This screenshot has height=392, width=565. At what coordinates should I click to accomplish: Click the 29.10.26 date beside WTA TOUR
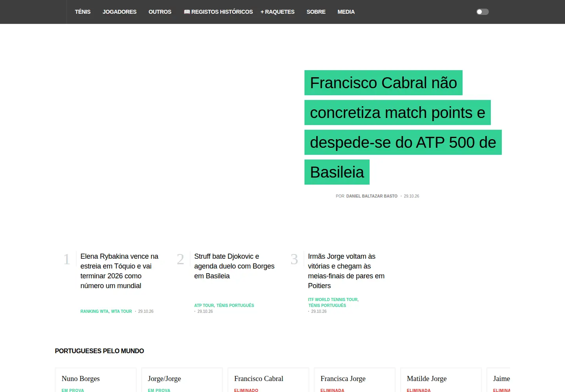pos(146,311)
